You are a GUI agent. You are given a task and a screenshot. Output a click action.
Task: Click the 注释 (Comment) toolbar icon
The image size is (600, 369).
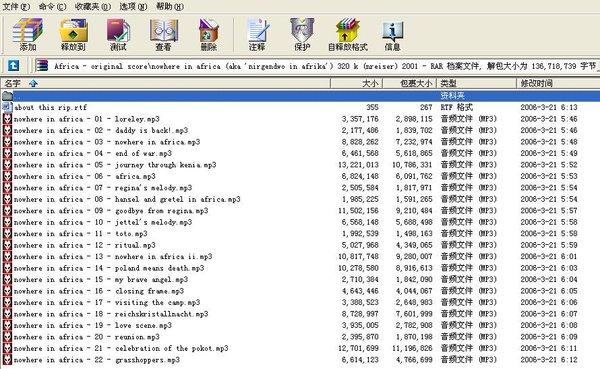[x=257, y=34]
